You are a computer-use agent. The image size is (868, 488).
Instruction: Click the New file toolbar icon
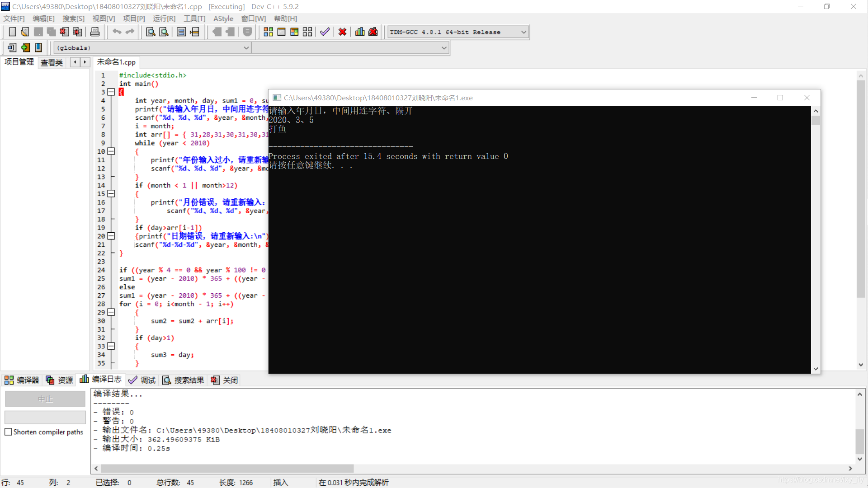pyautogui.click(x=12, y=32)
